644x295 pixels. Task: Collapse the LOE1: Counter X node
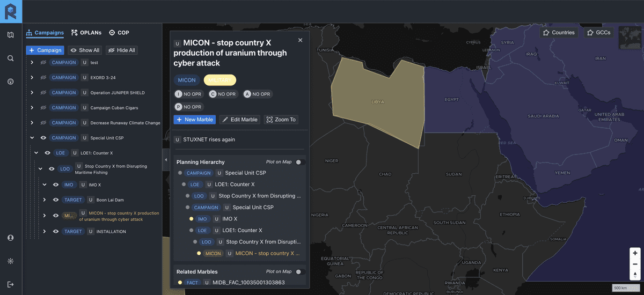[x=36, y=153]
